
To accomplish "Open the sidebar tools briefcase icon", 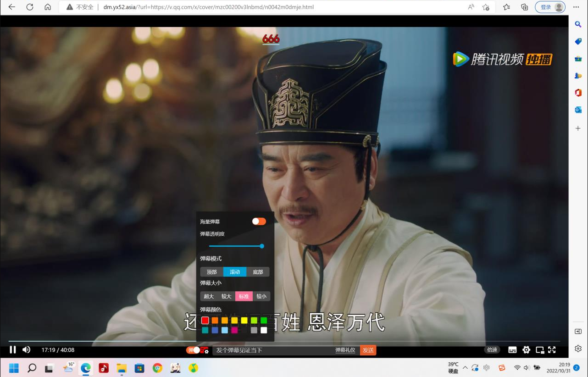I will coord(578,59).
